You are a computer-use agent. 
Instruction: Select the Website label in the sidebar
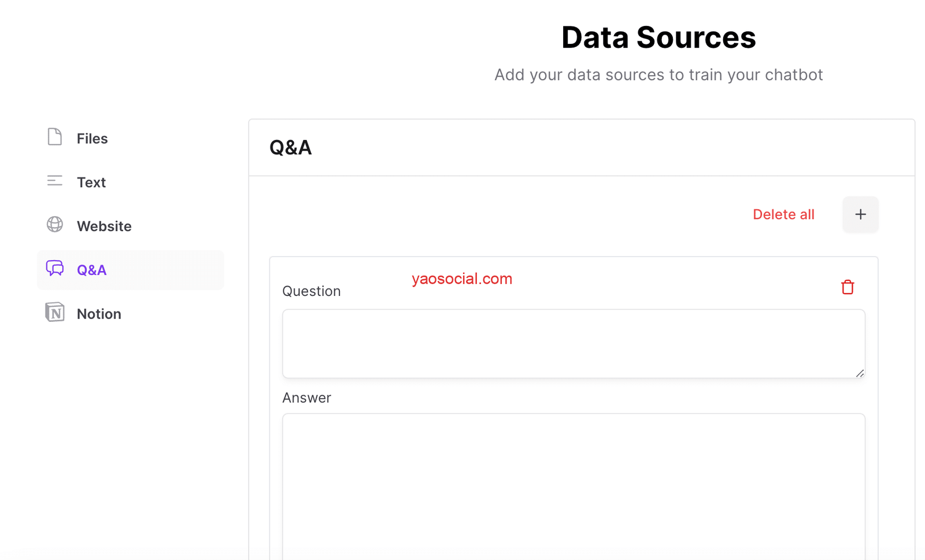[104, 227]
